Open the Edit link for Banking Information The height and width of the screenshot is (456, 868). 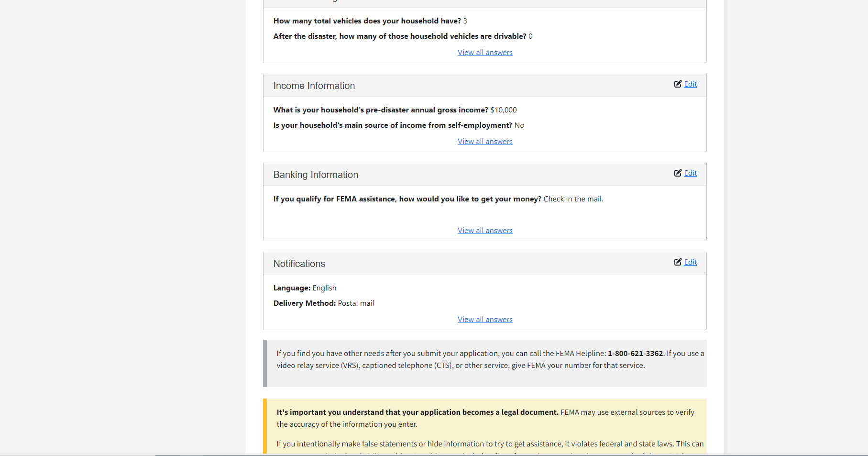[x=690, y=173]
